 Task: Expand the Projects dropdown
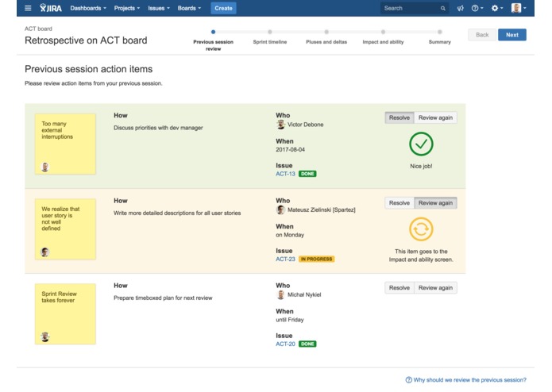127,8
